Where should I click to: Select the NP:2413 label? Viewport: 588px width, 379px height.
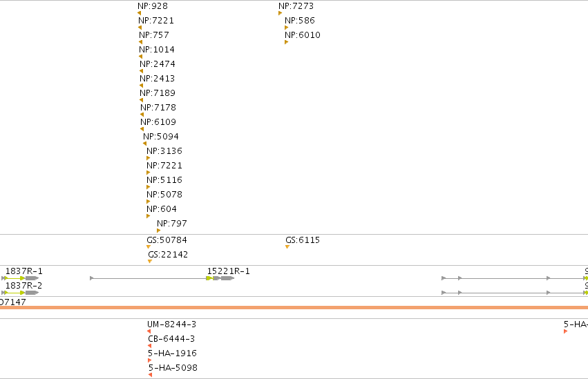pyautogui.click(x=158, y=78)
